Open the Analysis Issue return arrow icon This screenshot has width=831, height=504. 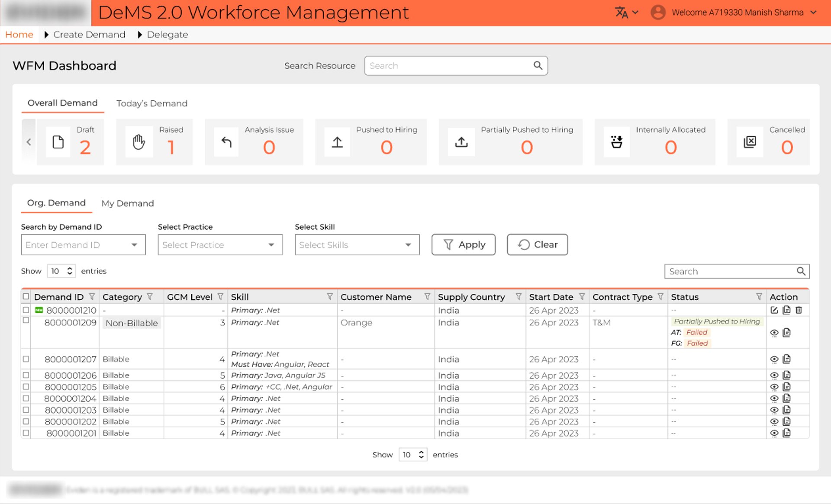click(x=226, y=142)
